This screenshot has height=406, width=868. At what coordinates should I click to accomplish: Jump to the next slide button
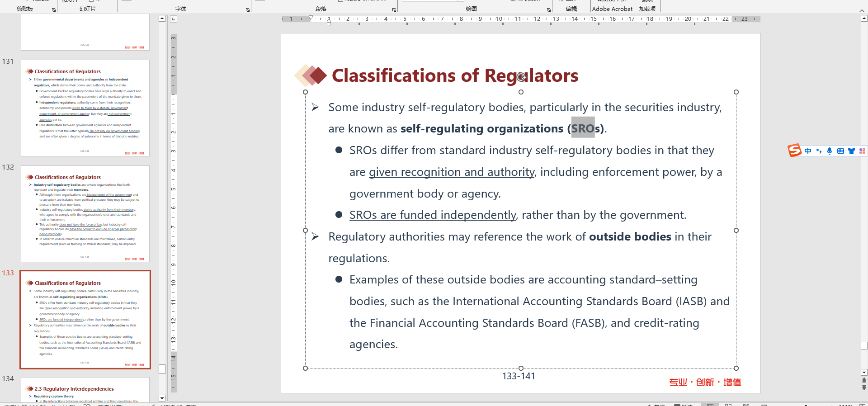[x=864, y=387]
